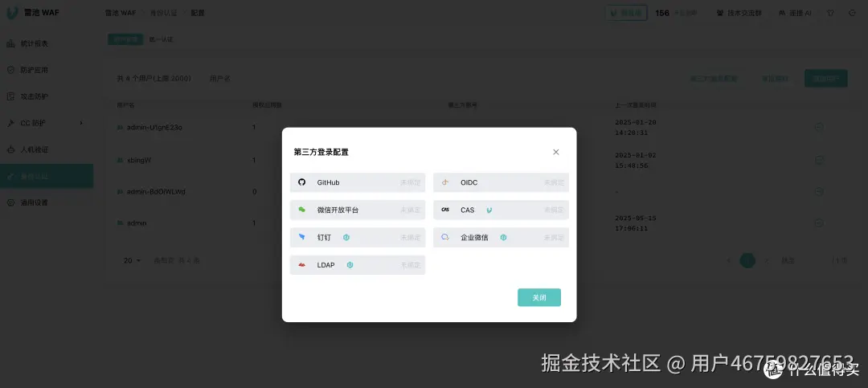The width and height of the screenshot is (868, 388).
Task: Click the 未绑定 status in the OIDC row
Action: tap(554, 182)
